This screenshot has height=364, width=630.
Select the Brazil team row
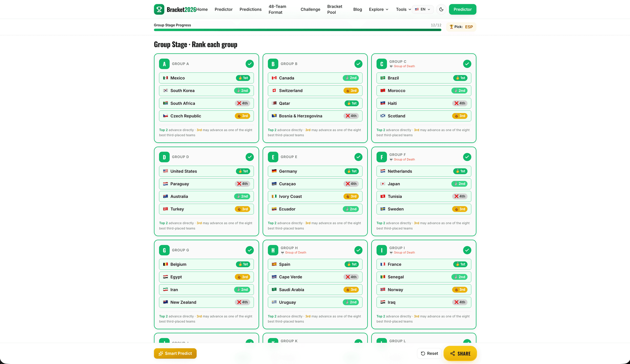point(424,78)
